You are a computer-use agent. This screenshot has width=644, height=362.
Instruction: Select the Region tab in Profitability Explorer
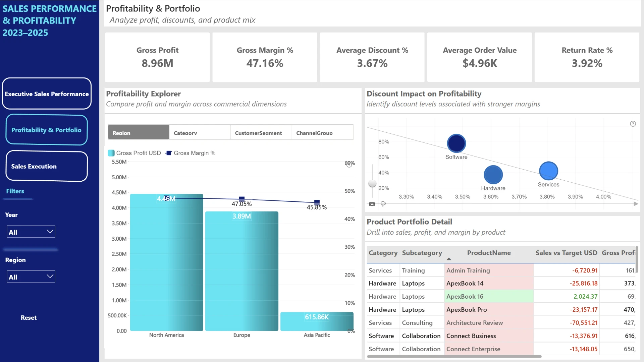tap(139, 132)
